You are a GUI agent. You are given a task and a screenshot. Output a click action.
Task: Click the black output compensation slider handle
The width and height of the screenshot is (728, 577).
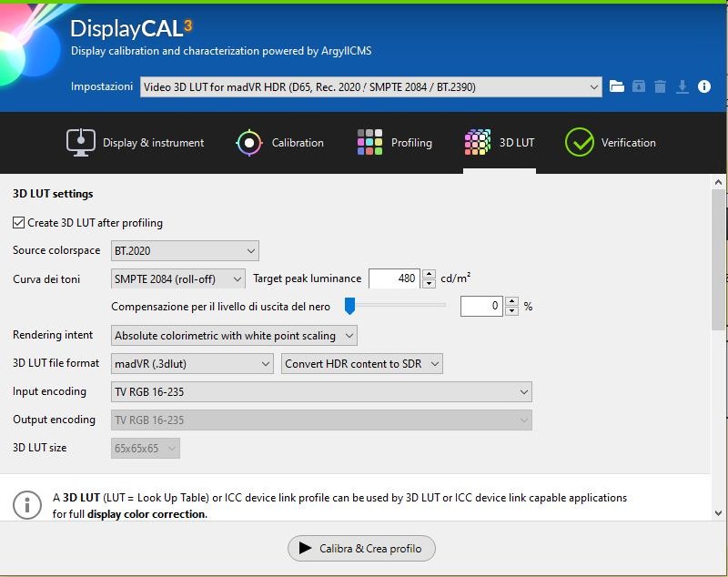click(349, 306)
